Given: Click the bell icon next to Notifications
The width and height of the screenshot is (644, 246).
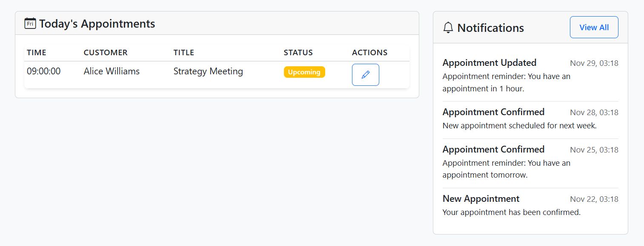Looking at the screenshot, I should pyautogui.click(x=448, y=28).
